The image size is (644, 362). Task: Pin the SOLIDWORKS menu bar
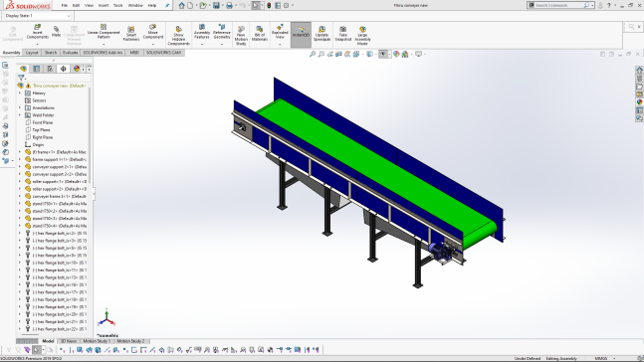(x=167, y=5)
